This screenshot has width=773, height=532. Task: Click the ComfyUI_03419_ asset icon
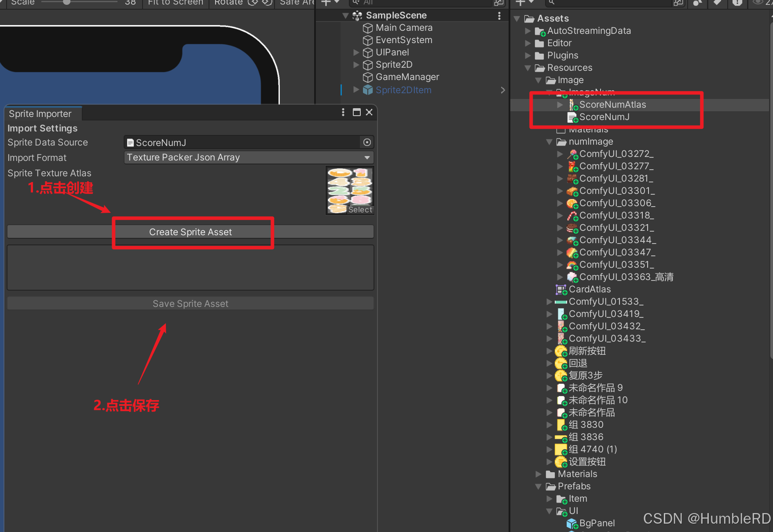[x=562, y=314]
